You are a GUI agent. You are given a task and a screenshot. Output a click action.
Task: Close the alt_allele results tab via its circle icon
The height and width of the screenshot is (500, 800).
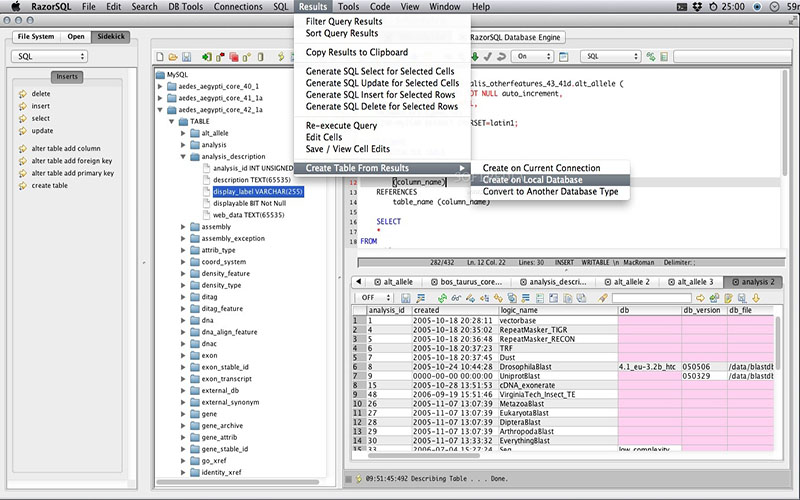(x=378, y=282)
